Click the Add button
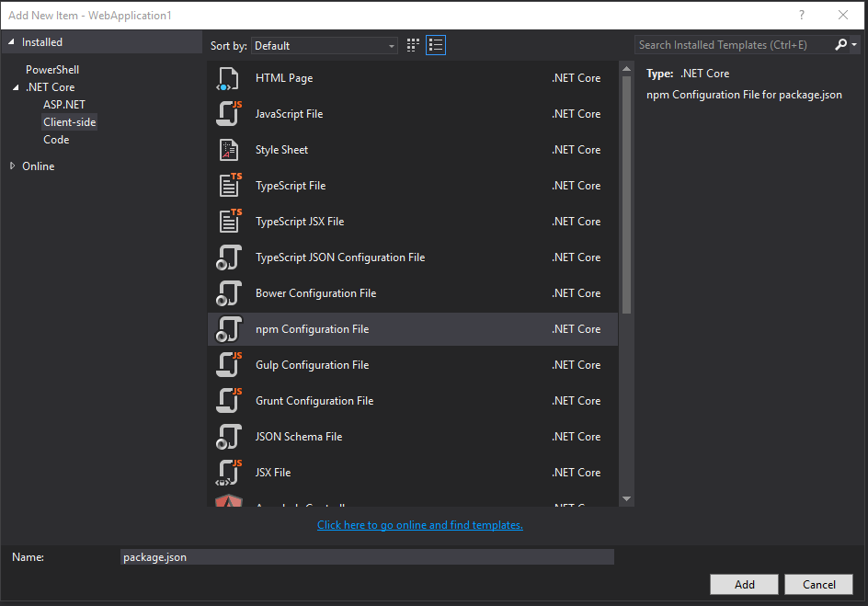Screen dimensions: 868x606 click(x=744, y=585)
